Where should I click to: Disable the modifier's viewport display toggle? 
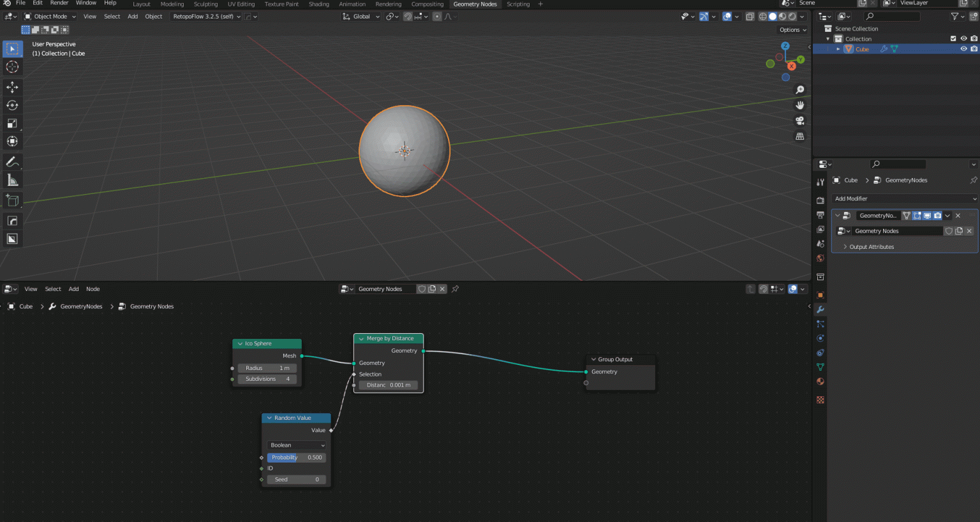point(927,215)
